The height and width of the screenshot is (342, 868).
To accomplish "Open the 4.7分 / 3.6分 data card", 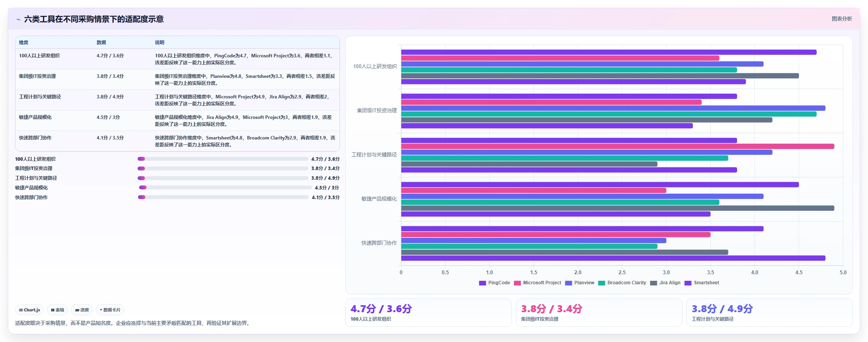I will click(428, 313).
